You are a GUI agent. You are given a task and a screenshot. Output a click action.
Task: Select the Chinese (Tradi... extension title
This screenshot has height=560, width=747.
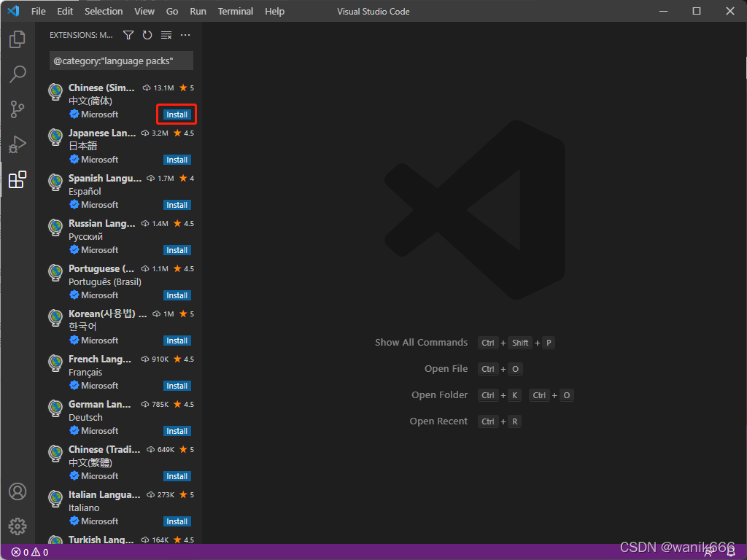coord(104,449)
